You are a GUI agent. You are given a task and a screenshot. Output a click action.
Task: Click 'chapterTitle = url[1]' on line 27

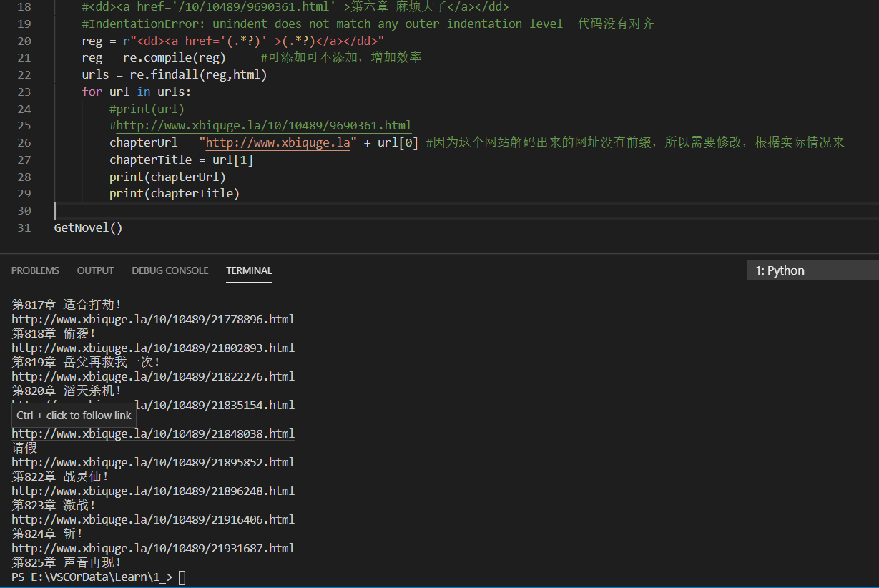(182, 160)
